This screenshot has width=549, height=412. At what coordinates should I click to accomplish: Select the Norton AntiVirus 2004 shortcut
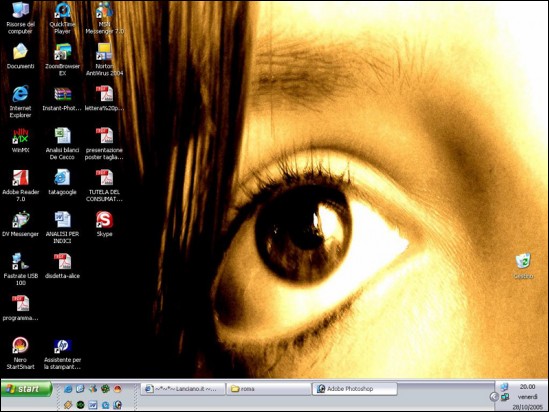104,60
